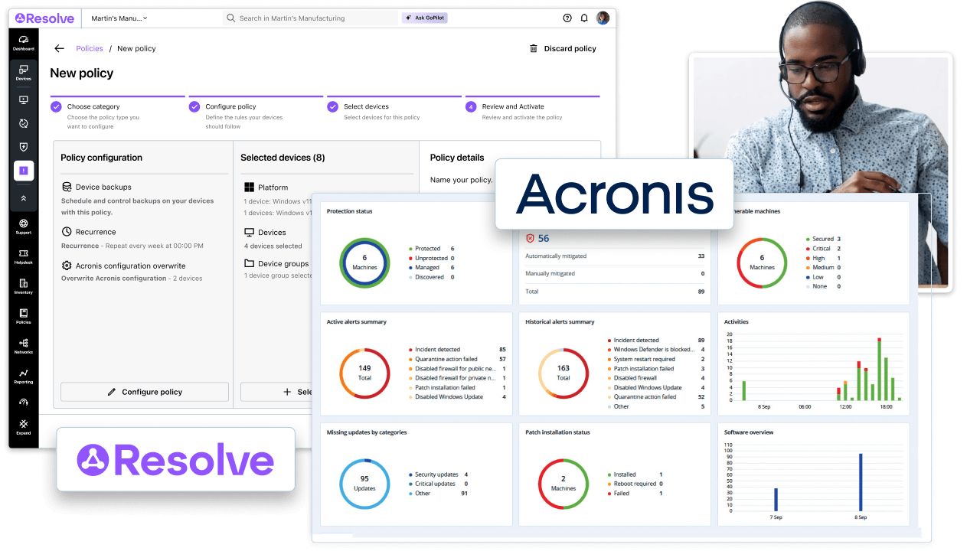
Task: Open the Martin's Manu... organization dropdown
Action: [119, 18]
